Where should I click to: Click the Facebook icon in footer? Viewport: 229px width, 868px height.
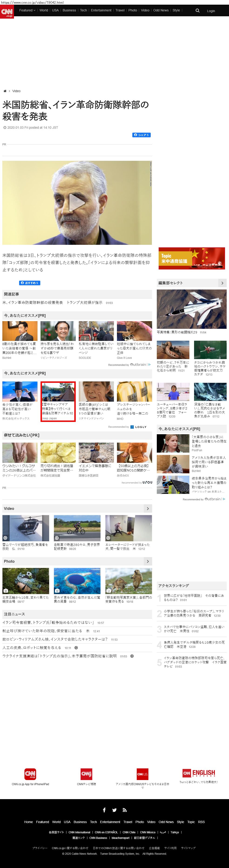point(104,810)
